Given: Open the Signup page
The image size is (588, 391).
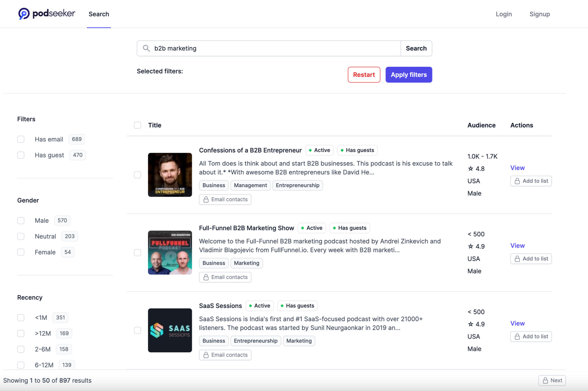Looking at the screenshot, I should pos(540,14).
